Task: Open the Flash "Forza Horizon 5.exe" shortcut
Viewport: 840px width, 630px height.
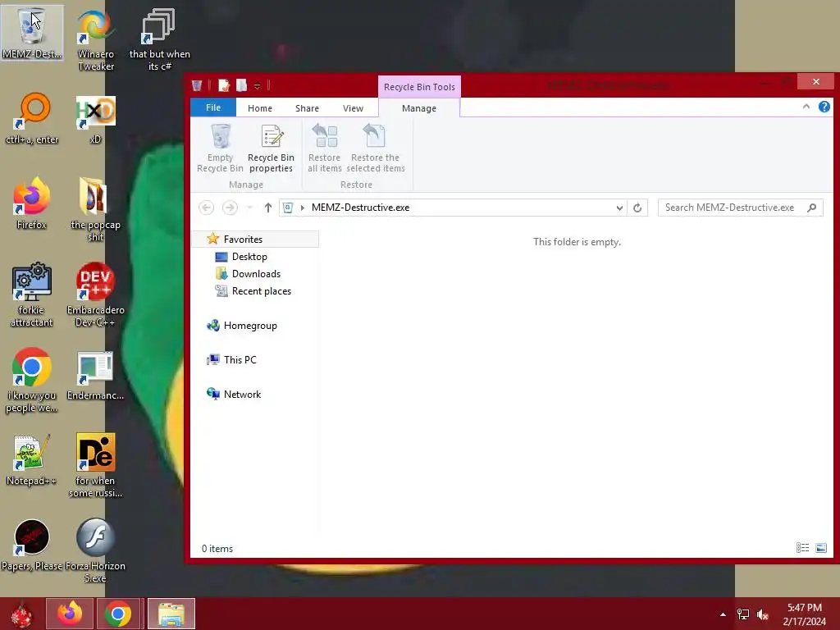Action: [95, 550]
